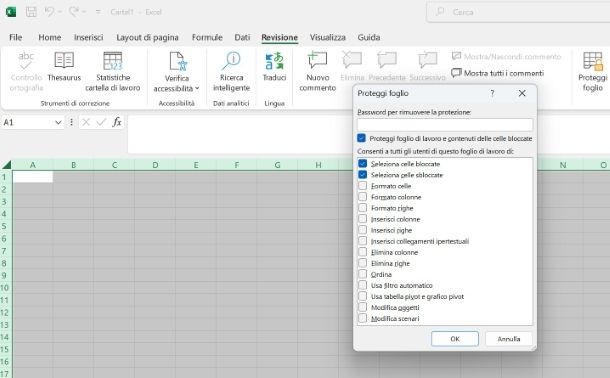Select column D header
Viewport: 610px width, 378px height.
click(155, 165)
